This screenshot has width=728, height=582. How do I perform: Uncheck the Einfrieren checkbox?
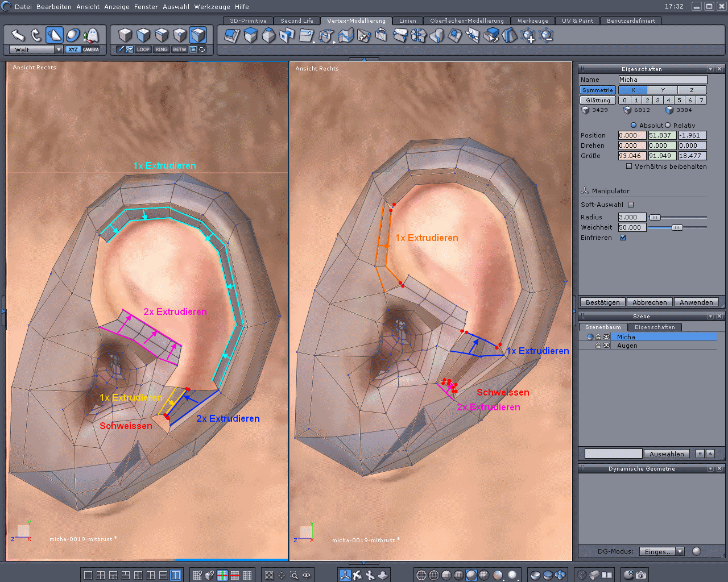click(623, 238)
